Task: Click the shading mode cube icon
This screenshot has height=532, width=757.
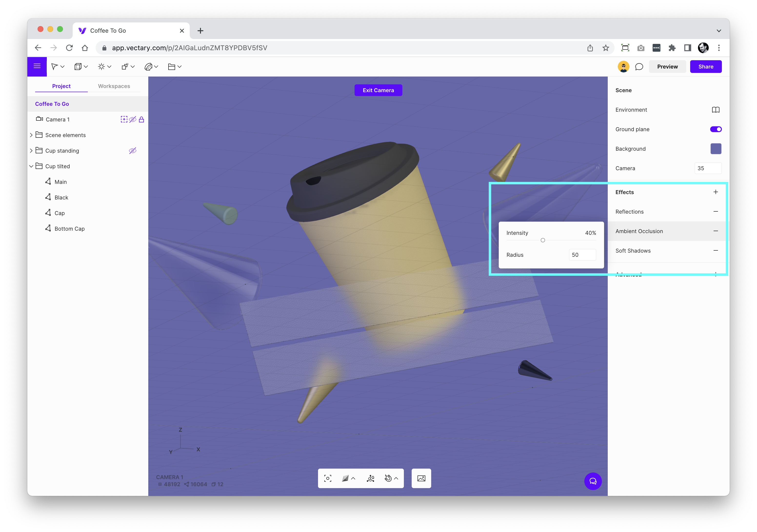Action: point(345,478)
